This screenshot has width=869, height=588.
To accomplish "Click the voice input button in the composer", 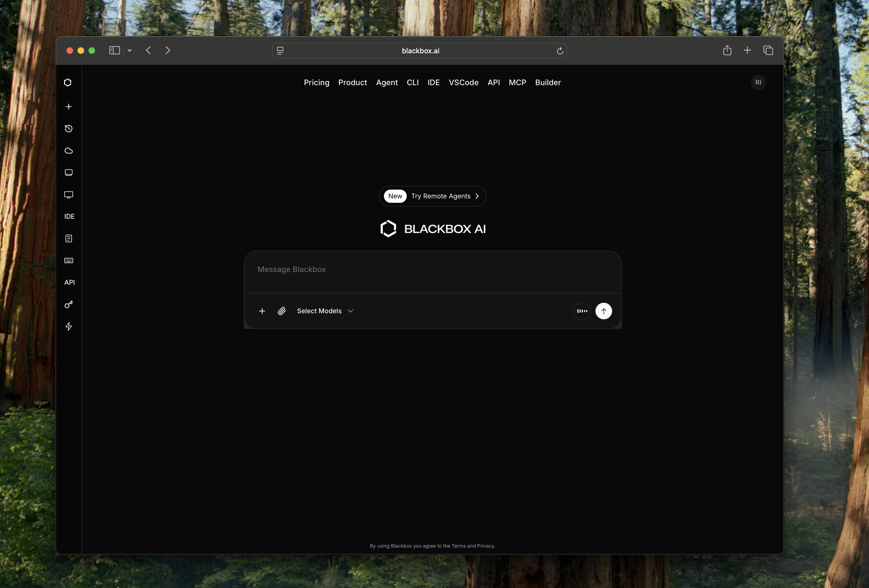I will click(582, 311).
